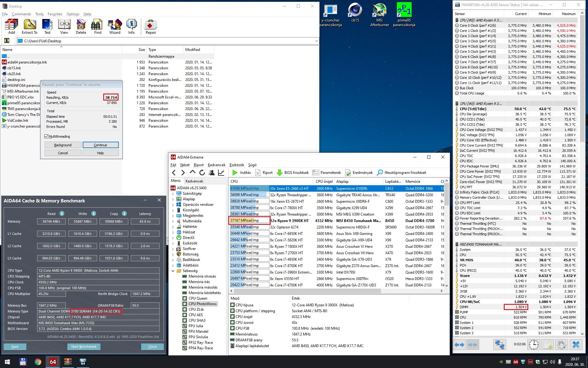Viewport: 588px width, 368px height.
Task: Open the Riport menu in AIDA64
Action: click(199, 165)
